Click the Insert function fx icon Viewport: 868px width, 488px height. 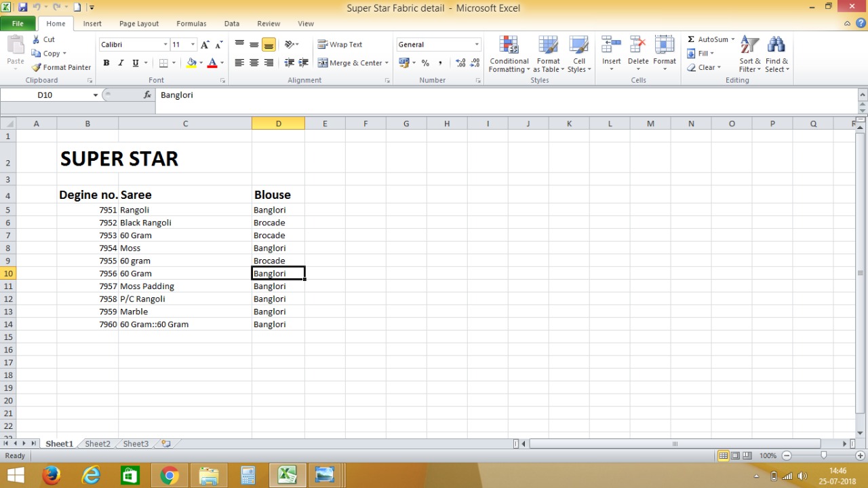147,95
